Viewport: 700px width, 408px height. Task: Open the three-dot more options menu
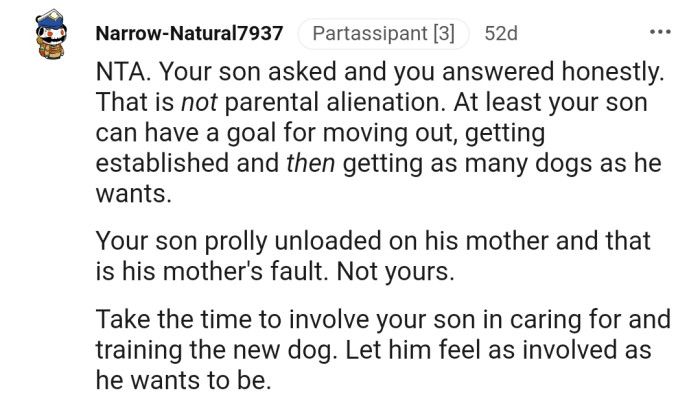659,33
